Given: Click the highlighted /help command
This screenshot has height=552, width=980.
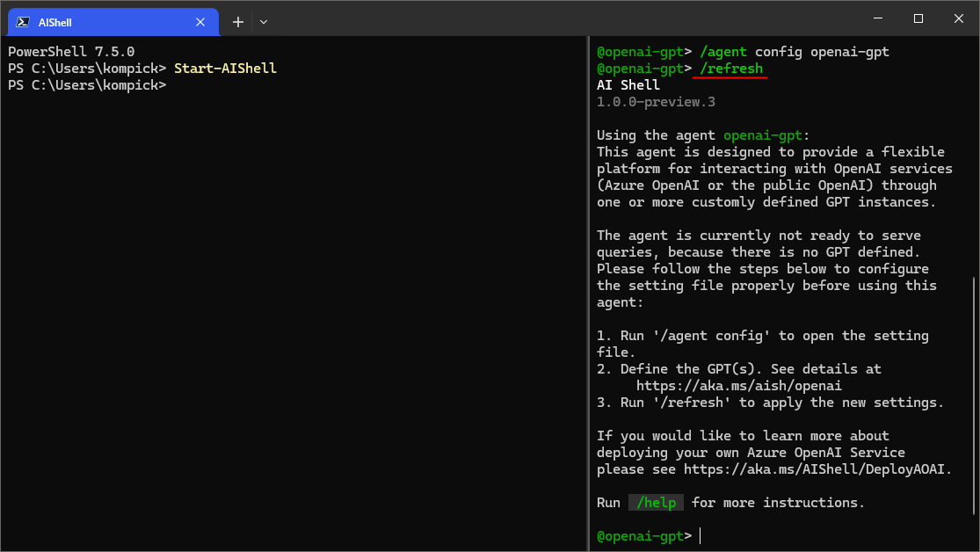Looking at the screenshot, I should coord(656,503).
